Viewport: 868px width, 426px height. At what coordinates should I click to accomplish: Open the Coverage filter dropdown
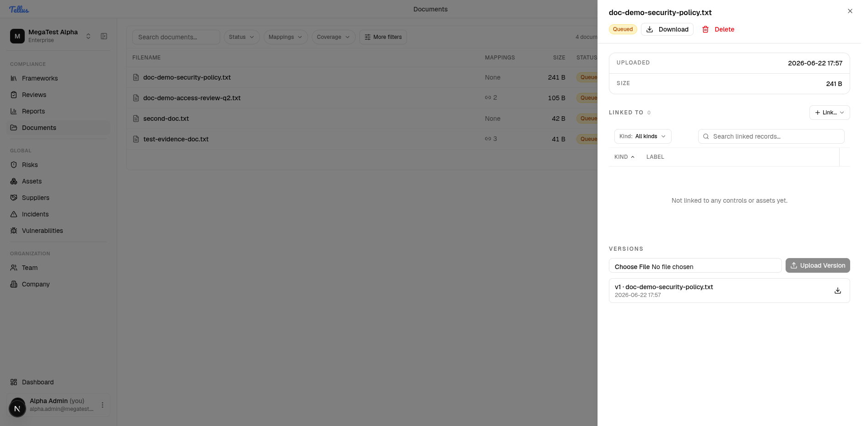coord(334,37)
